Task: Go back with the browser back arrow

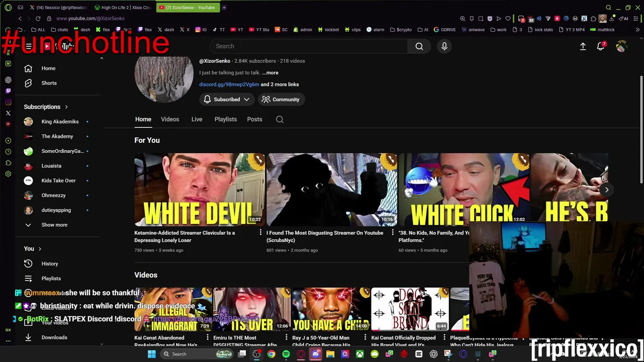Action: [x=20, y=19]
